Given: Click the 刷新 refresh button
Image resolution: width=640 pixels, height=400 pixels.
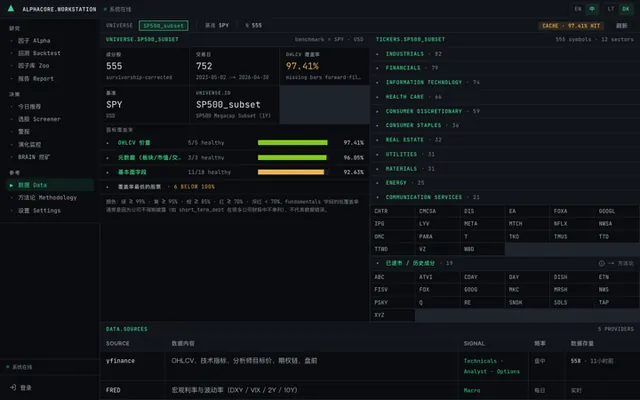Looking at the screenshot, I should [x=622, y=26].
